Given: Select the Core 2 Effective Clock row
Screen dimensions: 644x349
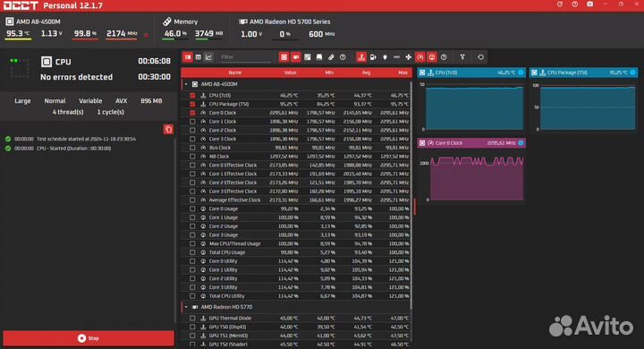Looking at the screenshot, I should (x=296, y=183).
